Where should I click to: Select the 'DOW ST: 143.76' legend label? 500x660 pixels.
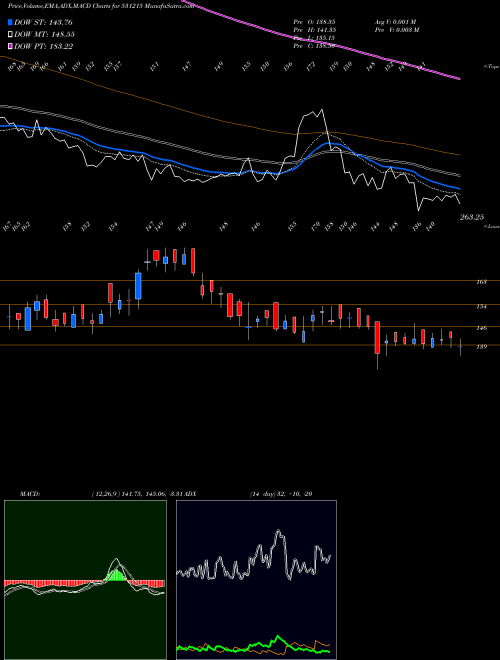pyautogui.click(x=43, y=23)
